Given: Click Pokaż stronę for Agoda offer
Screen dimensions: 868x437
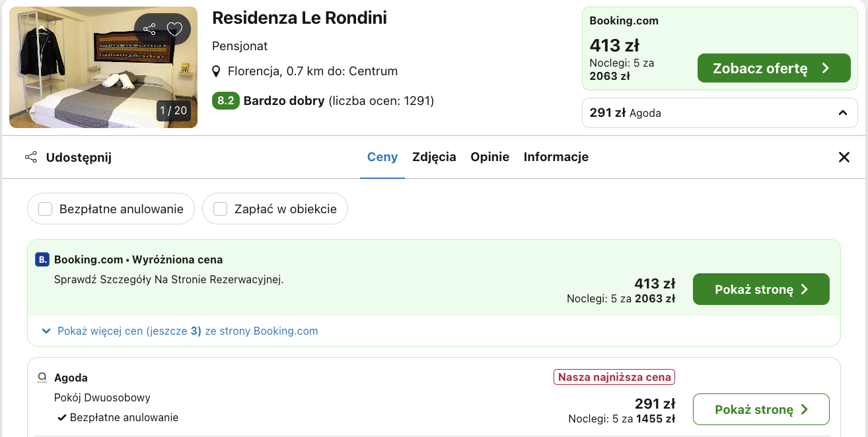Looking at the screenshot, I should 761,409.
